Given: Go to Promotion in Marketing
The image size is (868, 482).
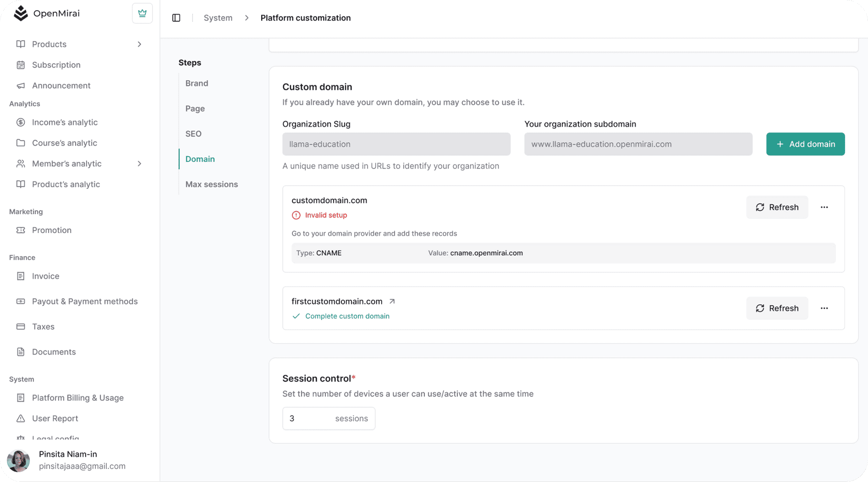Looking at the screenshot, I should (51, 230).
